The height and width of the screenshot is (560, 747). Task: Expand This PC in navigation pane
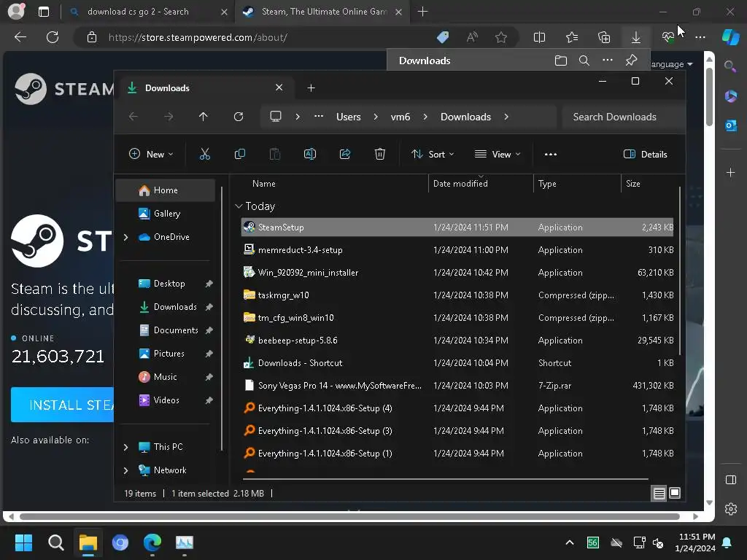tap(125, 447)
